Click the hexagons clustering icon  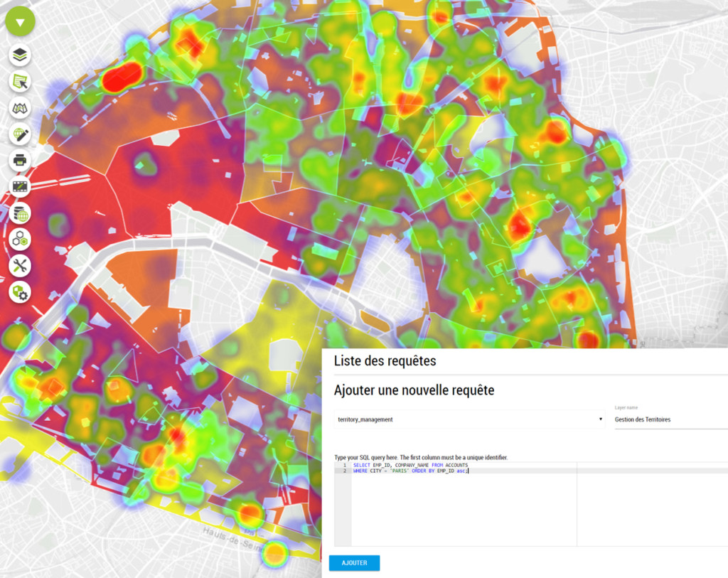[20, 240]
